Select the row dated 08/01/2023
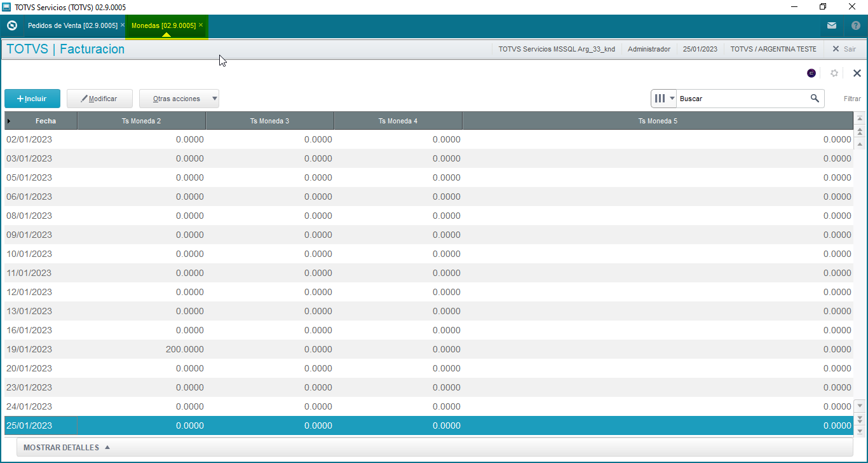This screenshot has height=463, width=868. point(429,216)
